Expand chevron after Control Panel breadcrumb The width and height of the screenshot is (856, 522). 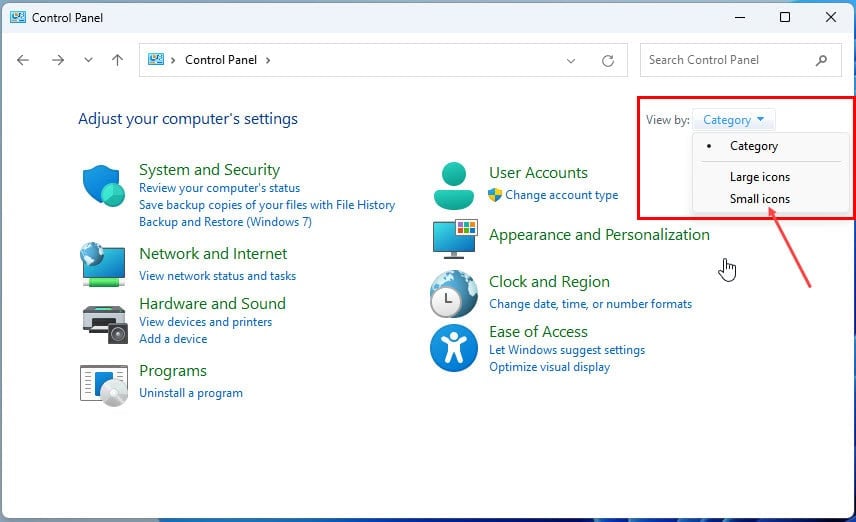point(268,60)
